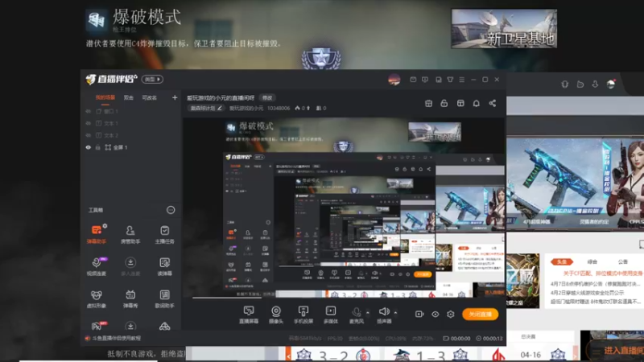Open the 房管助手 tool
The height and width of the screenshot is (362, 644).
point(130,234)
